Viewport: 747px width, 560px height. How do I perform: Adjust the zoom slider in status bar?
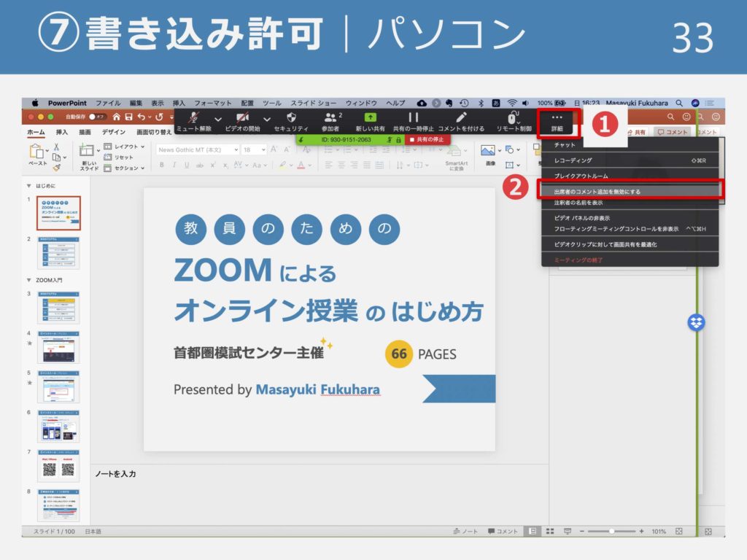(612, 531)
